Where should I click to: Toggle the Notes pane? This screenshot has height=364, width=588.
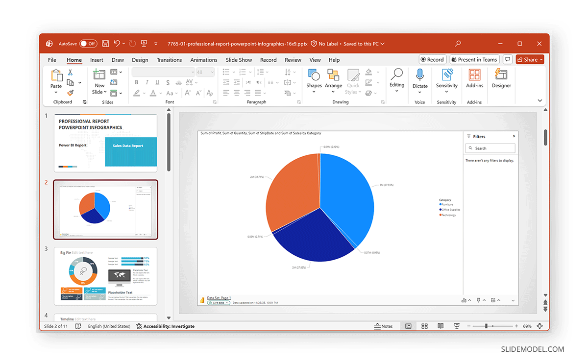pyautogui.click(x=385, y=326)
